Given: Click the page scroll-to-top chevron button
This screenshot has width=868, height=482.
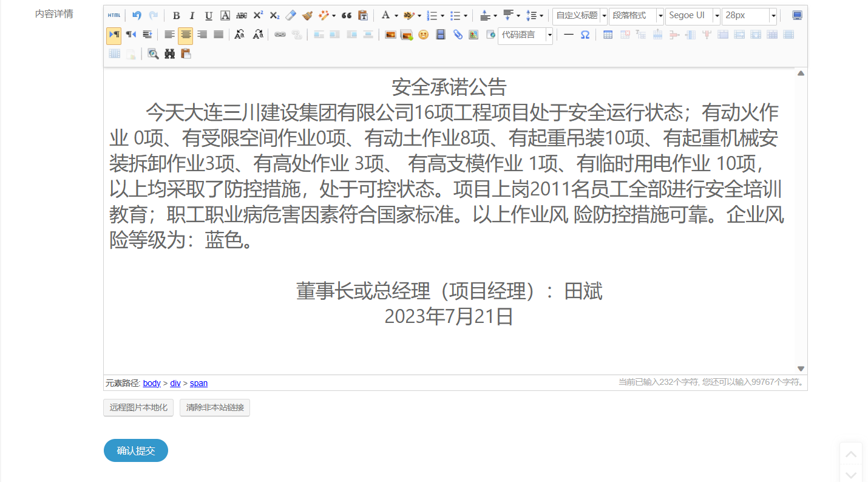Looking at the screenshot, I should point(851,454).
